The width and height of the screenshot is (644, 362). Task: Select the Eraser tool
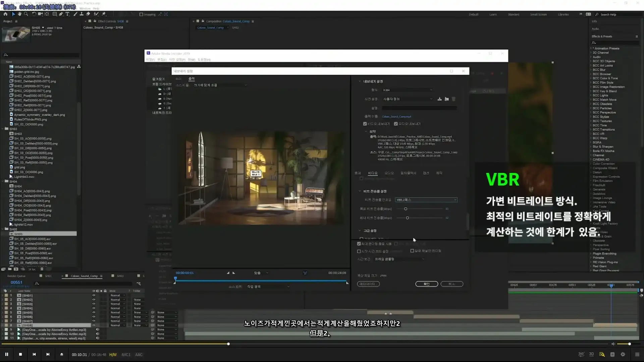(88, 14)
